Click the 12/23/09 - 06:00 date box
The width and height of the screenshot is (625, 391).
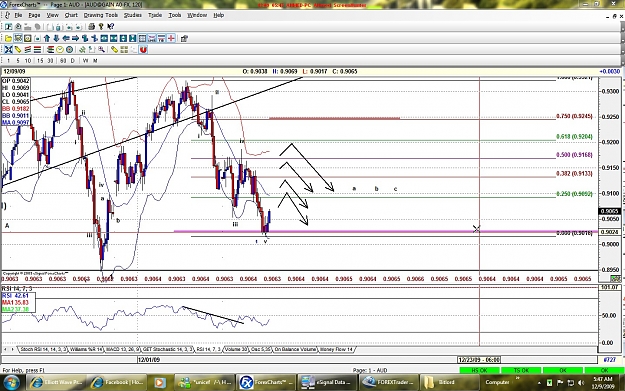click(479, 360)
